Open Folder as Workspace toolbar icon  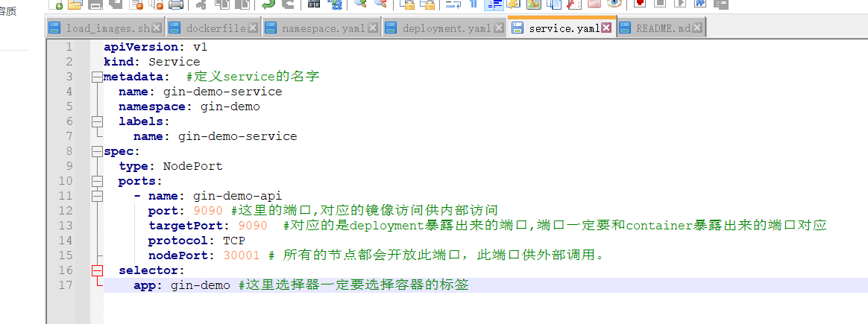(594, 4)
